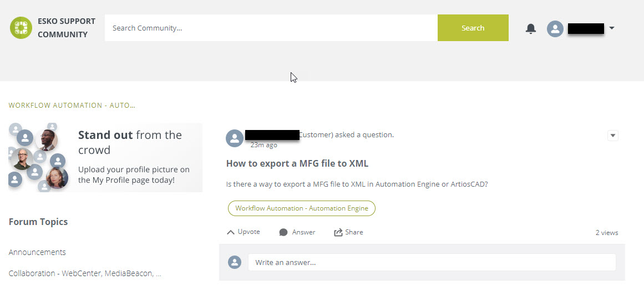This screenshot has width=644, height=290.
Task: Click the Write an answer field
Action: tap(432, 262)
